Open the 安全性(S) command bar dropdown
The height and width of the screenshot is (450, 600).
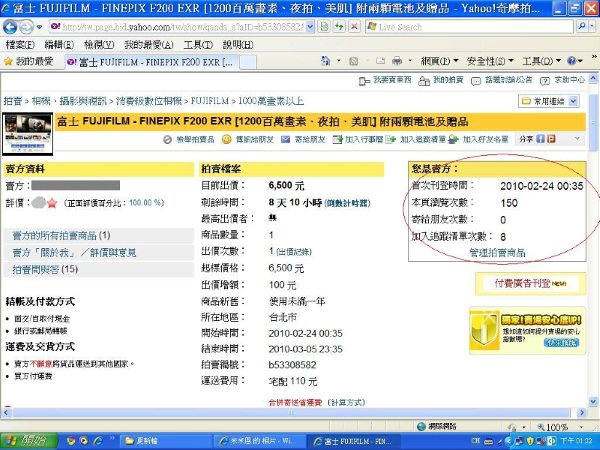(490, 61)
